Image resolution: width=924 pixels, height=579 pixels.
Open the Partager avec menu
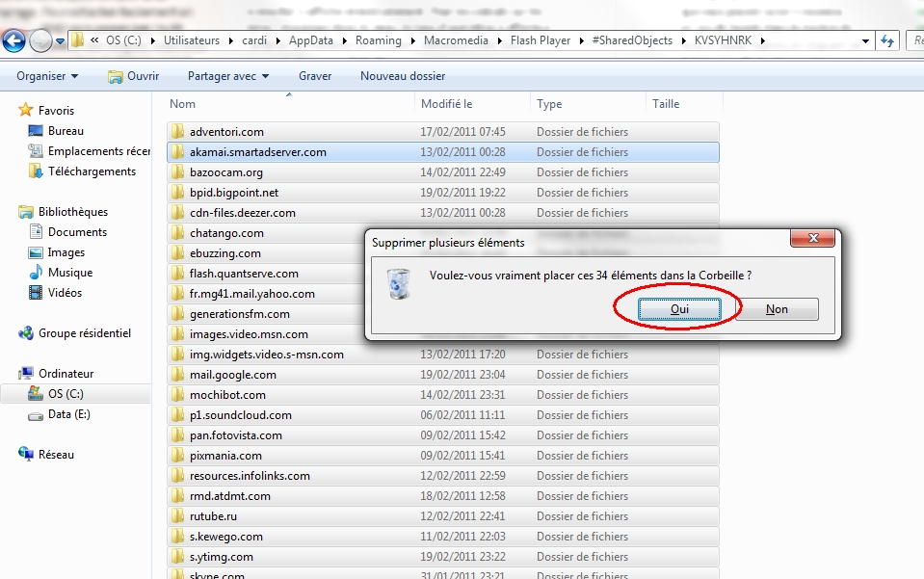tap(228, 76)
